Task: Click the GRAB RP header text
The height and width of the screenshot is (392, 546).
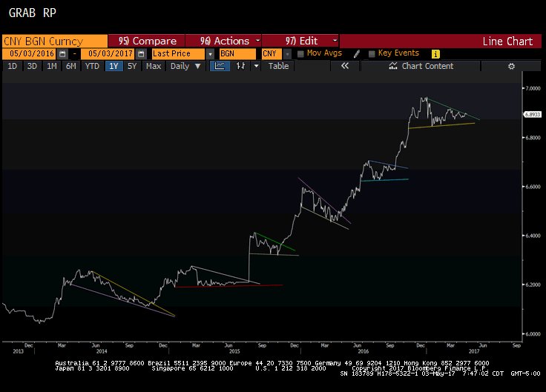Action: click(33, 13)
